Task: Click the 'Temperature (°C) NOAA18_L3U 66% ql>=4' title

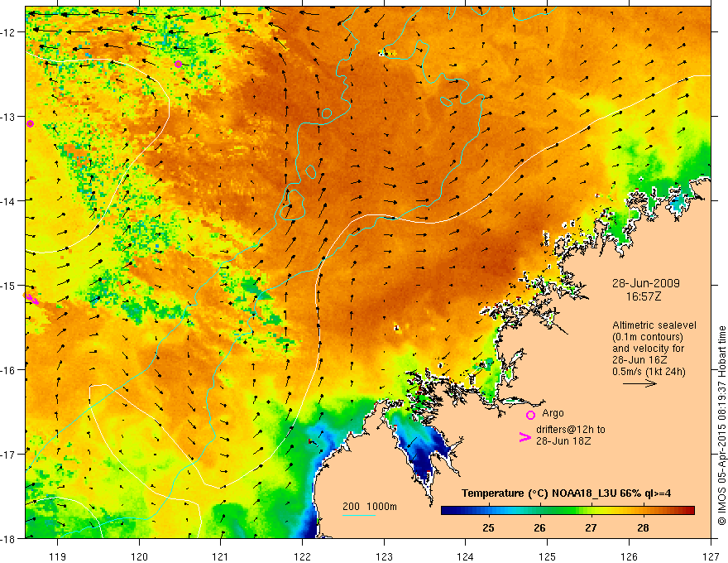Action: [566, 493]
